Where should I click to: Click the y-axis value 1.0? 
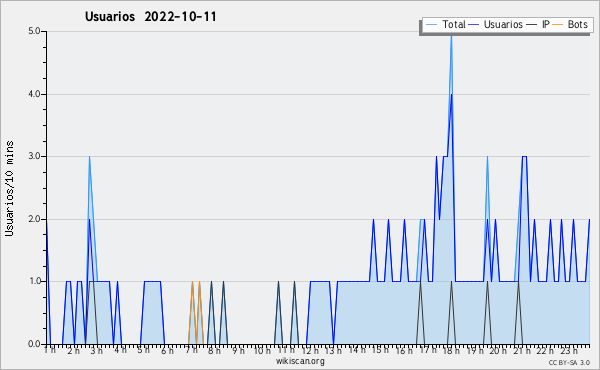coord(34,281)
